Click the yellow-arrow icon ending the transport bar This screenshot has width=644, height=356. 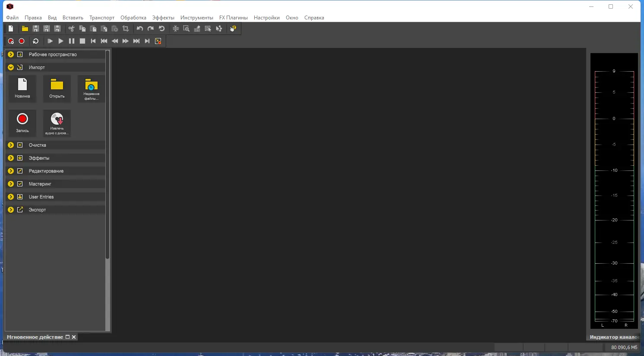[x=158, y=41]
